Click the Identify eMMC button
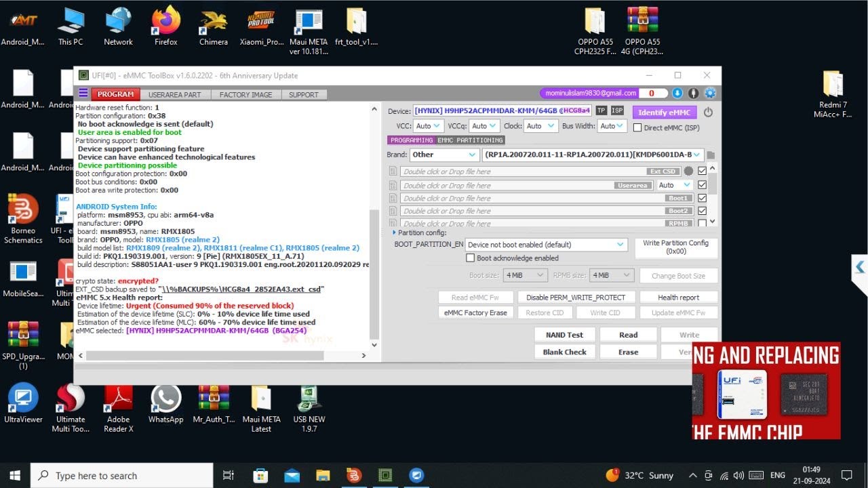868x488 pixels. point(665,113)
